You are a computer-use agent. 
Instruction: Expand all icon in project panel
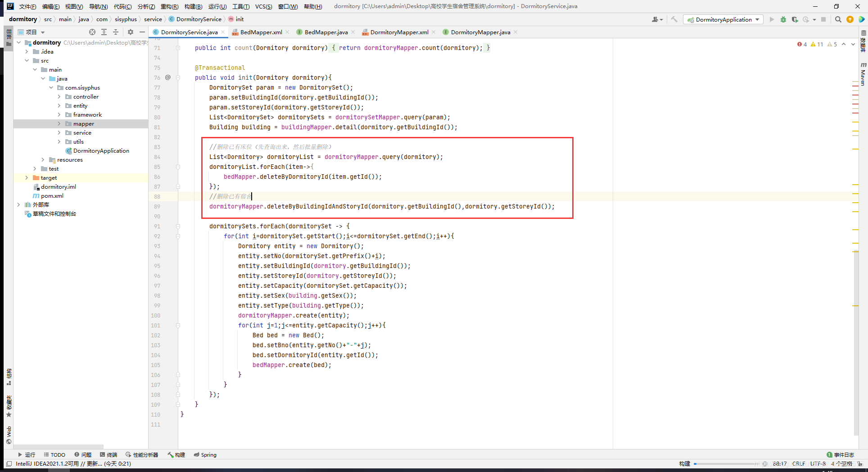pyautogui.click(x=104, y=32)
